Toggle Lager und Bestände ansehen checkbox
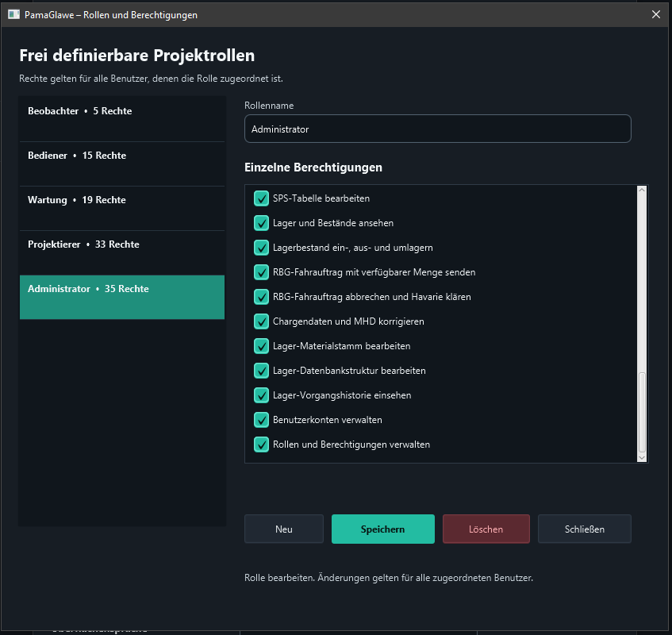 click(x=261, y=223)
